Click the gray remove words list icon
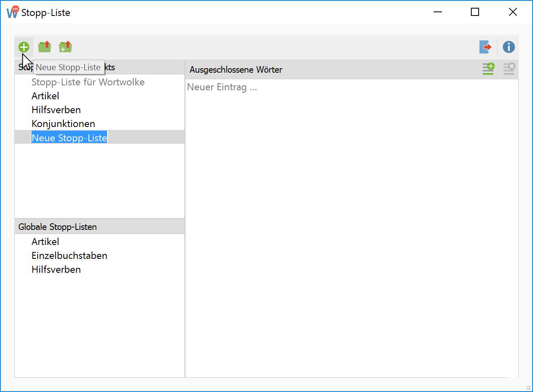The width and height of the screenshot is (533, 392). 509,69
